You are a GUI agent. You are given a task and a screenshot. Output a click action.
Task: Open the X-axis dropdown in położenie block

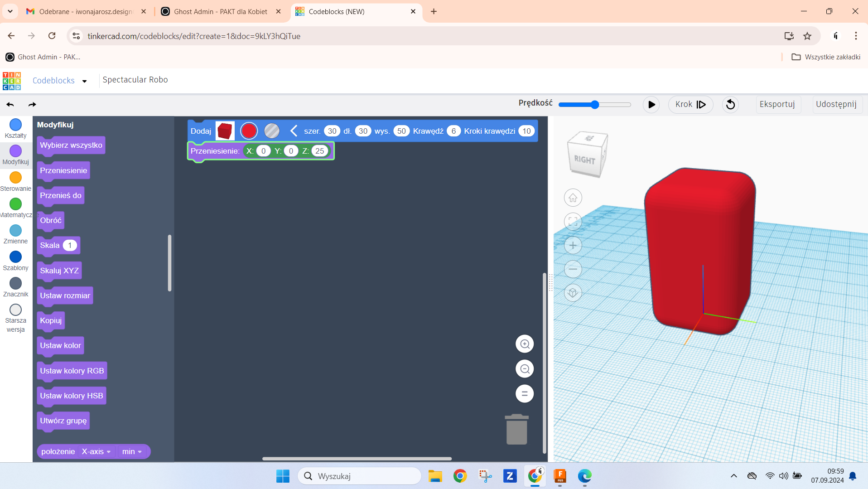[96, 451]
